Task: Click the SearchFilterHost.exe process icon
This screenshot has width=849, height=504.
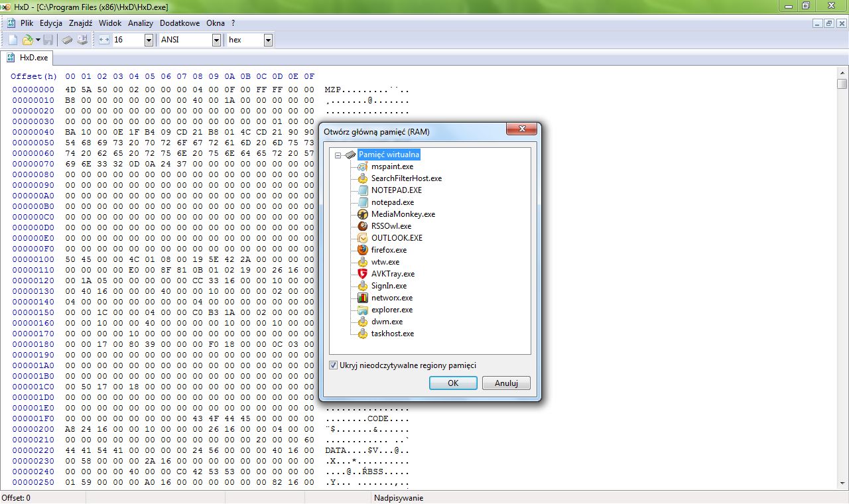Action: [362, 178]
